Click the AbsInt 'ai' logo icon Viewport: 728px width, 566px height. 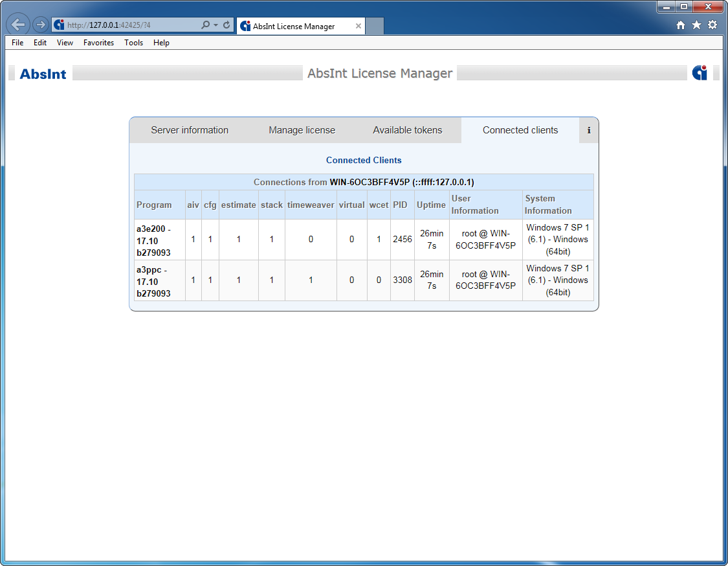coord(700,73)
